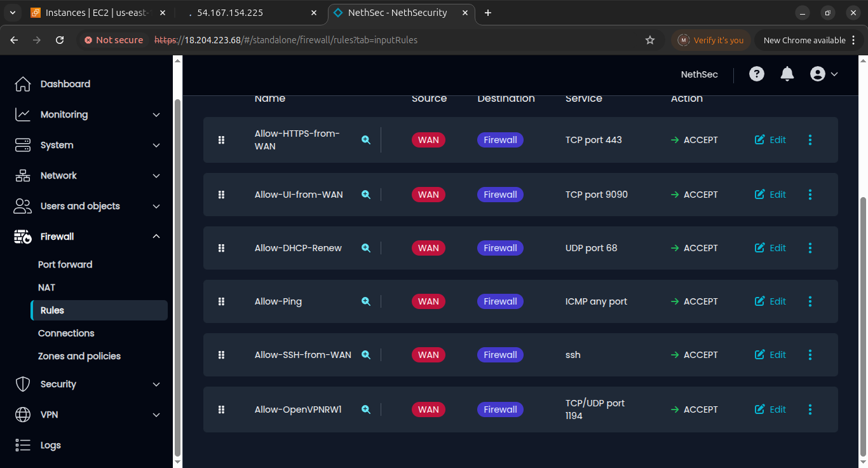Bookmark this page with the star icon
The width and height of the screenshot is (868, 468).
coord(650,40)
